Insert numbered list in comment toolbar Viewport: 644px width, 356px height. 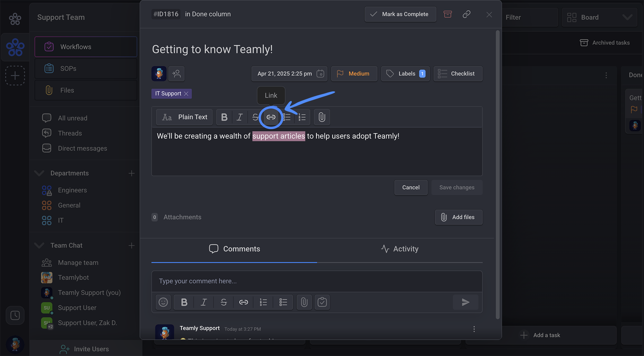click(263, 302)
